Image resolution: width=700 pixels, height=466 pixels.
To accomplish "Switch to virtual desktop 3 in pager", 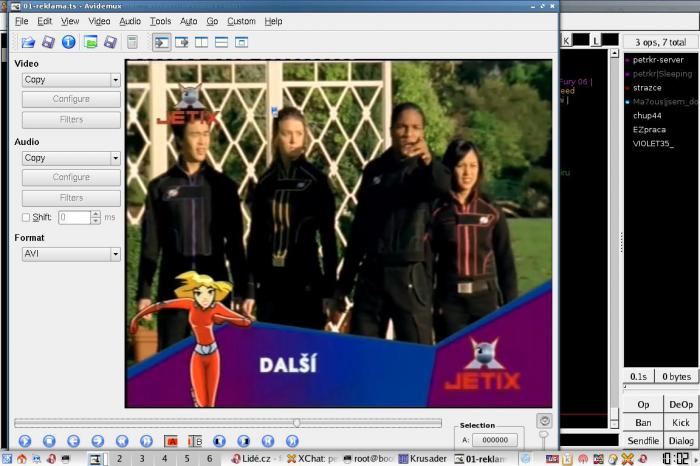I will [142, 458].
